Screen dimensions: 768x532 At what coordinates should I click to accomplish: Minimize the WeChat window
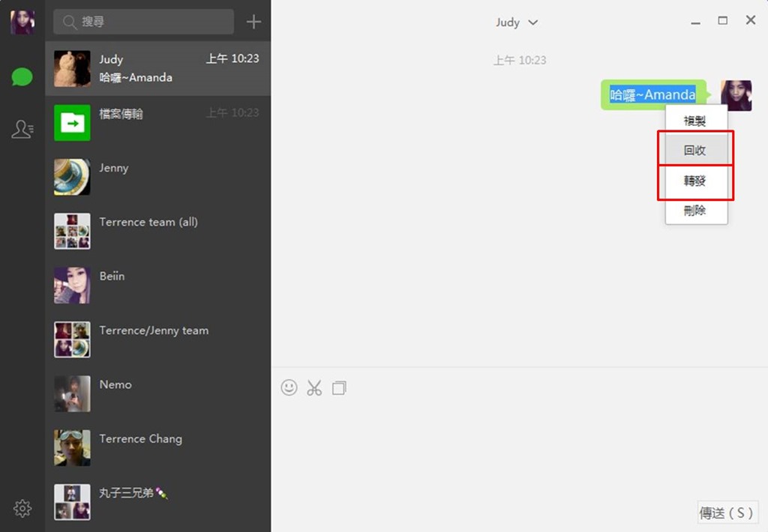695,22
